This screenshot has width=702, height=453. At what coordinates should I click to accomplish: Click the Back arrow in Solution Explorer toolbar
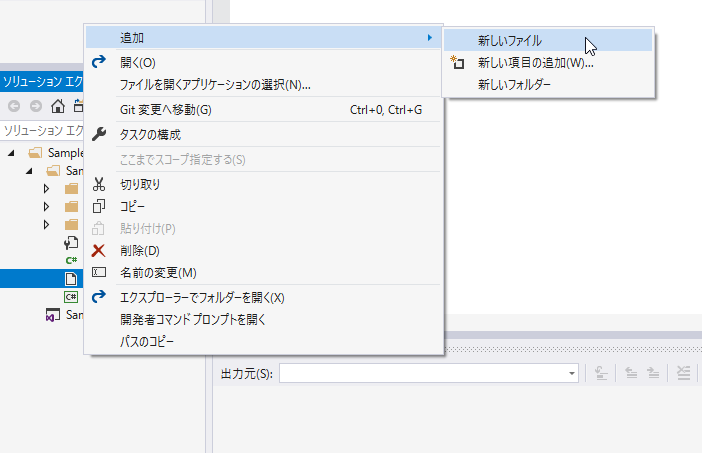(14, 106)
